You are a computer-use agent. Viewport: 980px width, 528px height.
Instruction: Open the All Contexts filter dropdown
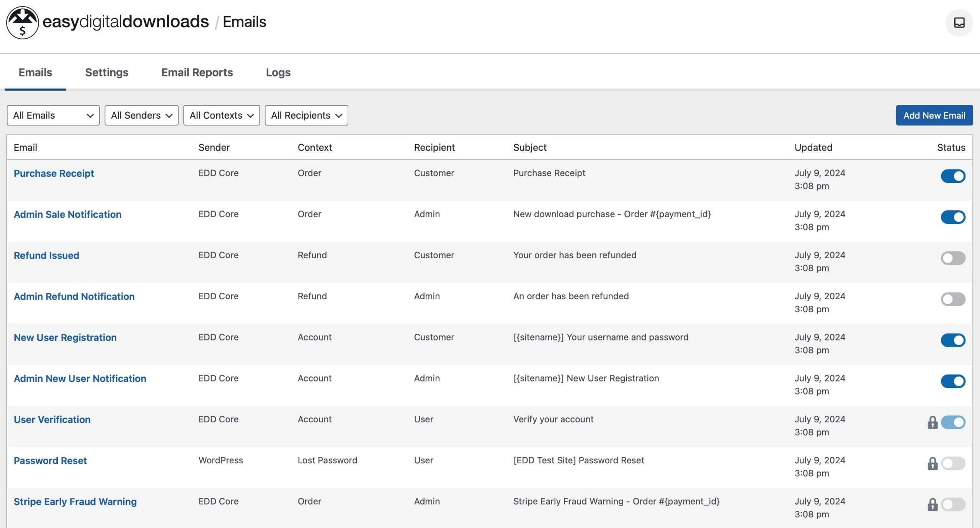click(221, 115)
